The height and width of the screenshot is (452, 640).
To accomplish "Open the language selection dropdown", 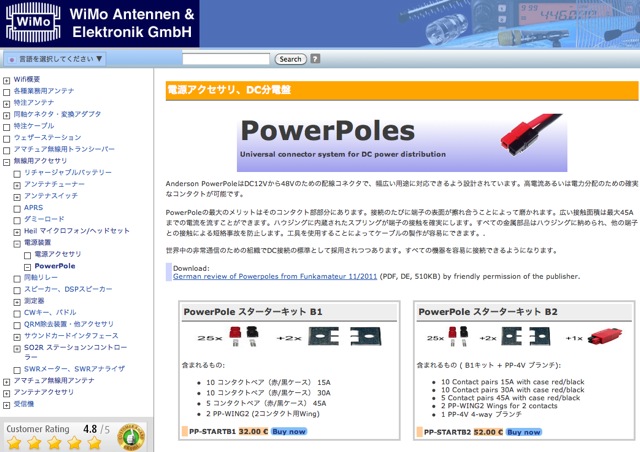I will tap(55, 59).
